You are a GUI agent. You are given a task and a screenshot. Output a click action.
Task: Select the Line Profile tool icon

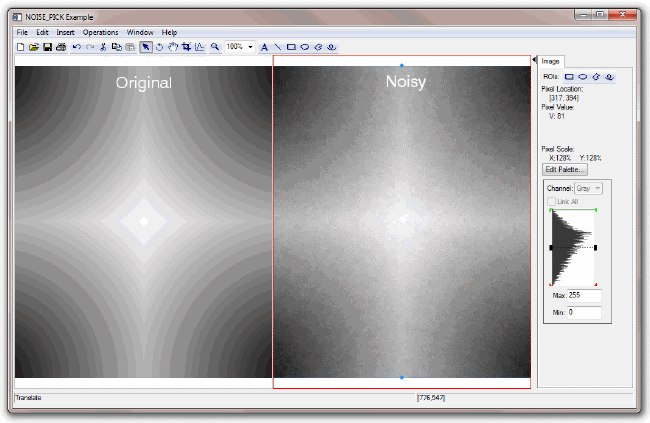point(200,47)
